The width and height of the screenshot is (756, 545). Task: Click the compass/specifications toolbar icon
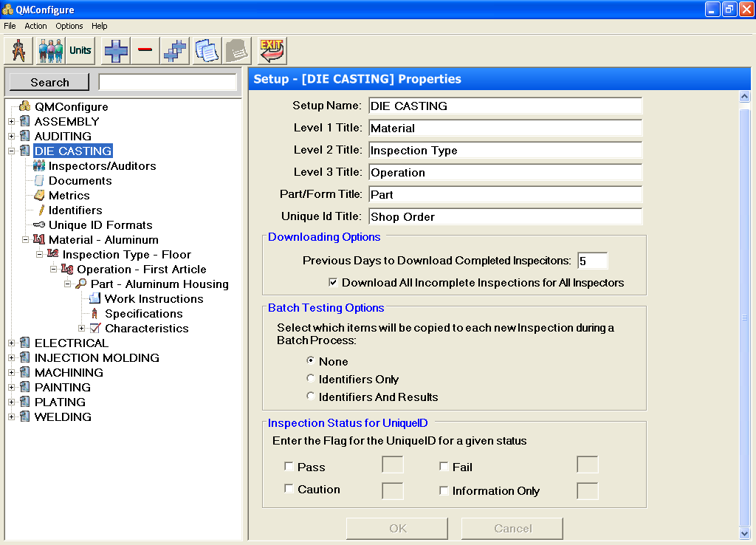click(18, 51)
